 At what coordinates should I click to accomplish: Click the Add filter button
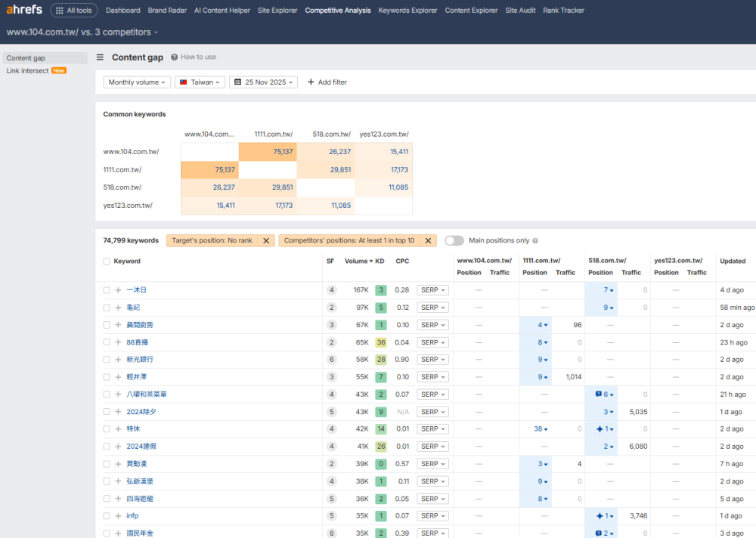point(327,82)
